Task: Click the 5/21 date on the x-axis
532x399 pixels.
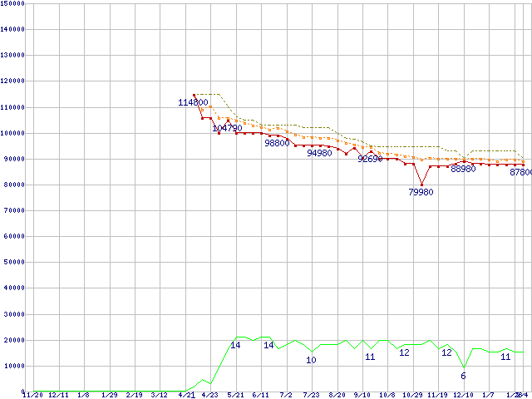Action: [235, 395]
